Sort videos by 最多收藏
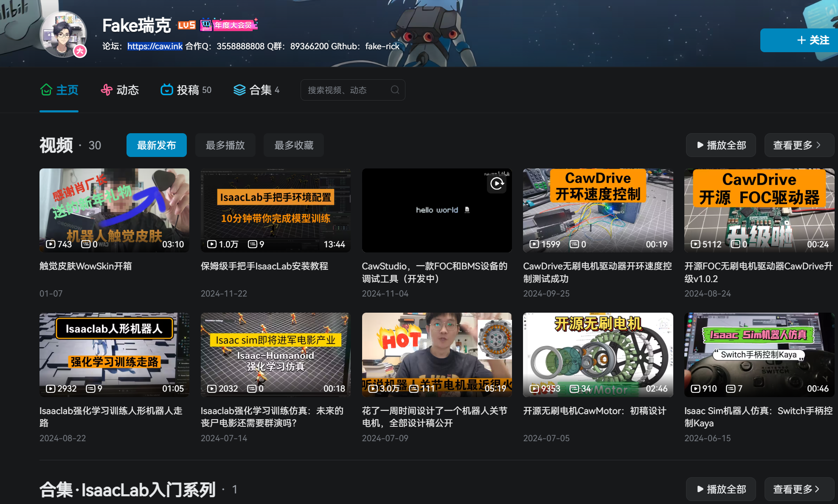 [x=294, y=145]
